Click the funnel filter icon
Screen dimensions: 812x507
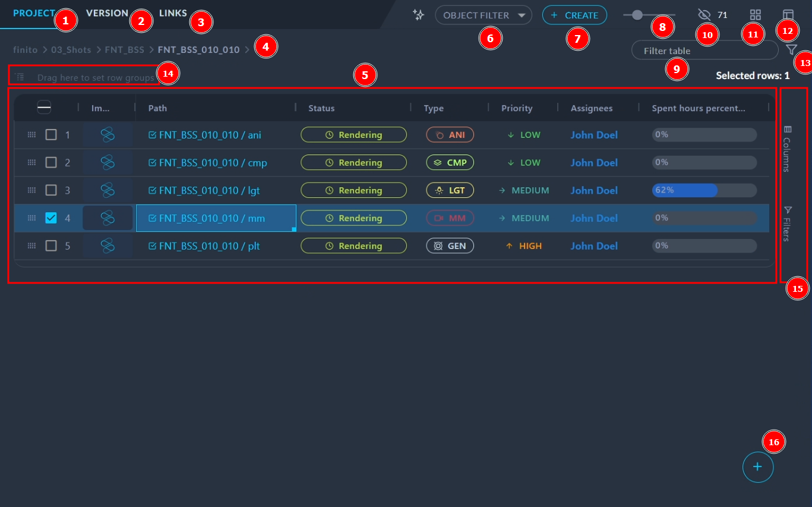[x=791, y=50]
